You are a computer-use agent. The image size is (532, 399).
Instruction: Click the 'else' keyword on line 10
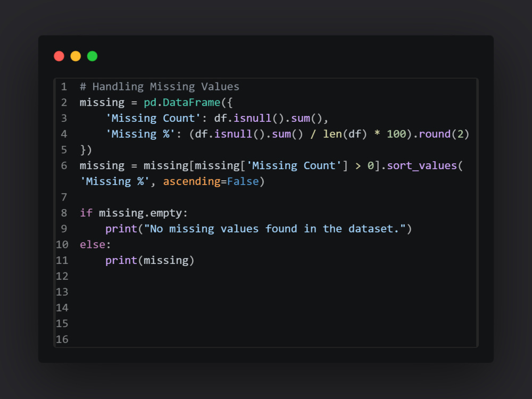click(92, 245)
